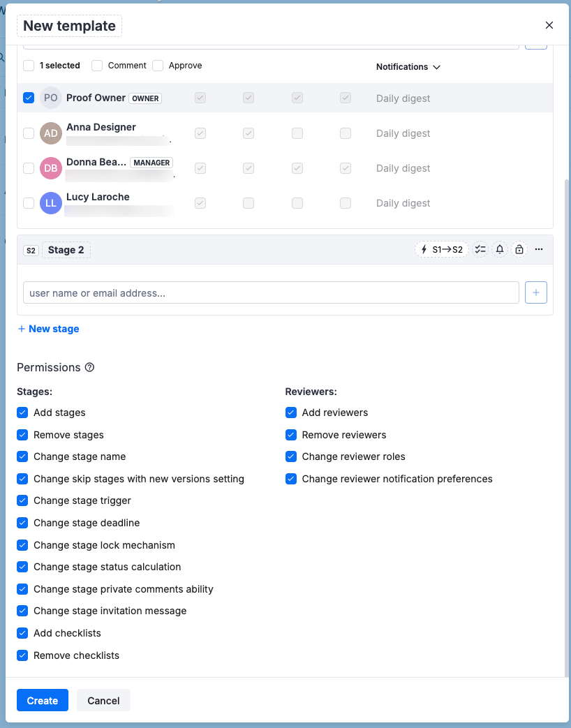Expand the Notifications column dropdown
571x728 pixels.
click(x=408, y=67)
